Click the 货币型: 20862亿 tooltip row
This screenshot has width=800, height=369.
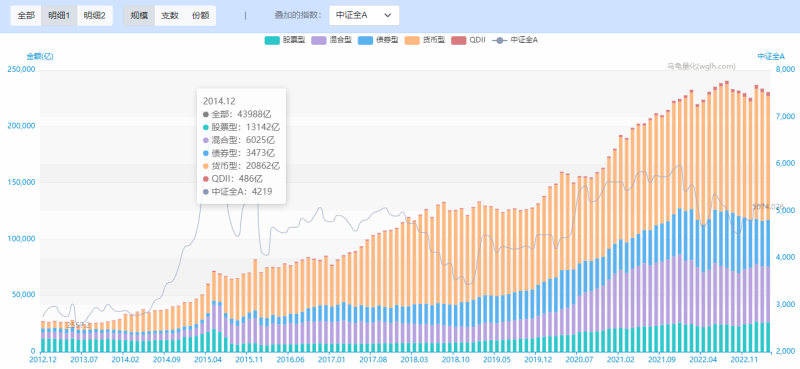coord(241,166)
